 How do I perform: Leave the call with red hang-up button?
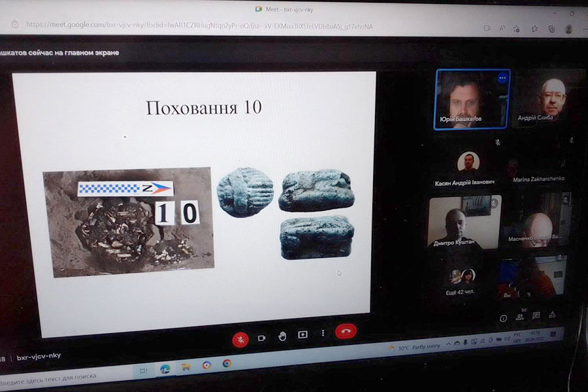point(346,331)
